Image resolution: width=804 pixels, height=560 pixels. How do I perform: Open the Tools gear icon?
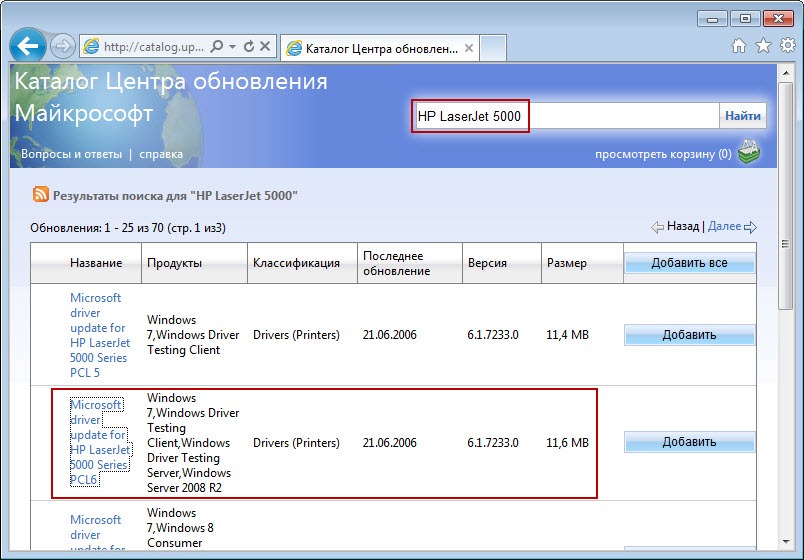pyautogui.click(x=788, y=45)
